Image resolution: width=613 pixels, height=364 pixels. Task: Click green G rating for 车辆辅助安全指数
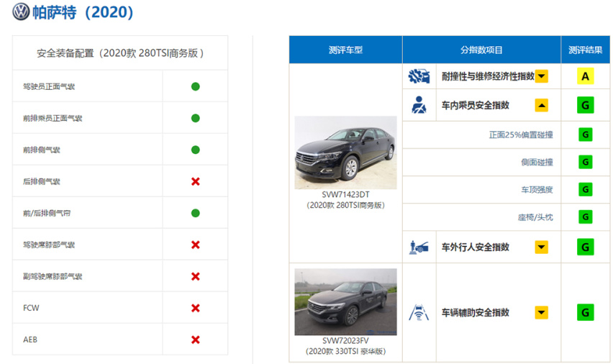tap(585, 312)
